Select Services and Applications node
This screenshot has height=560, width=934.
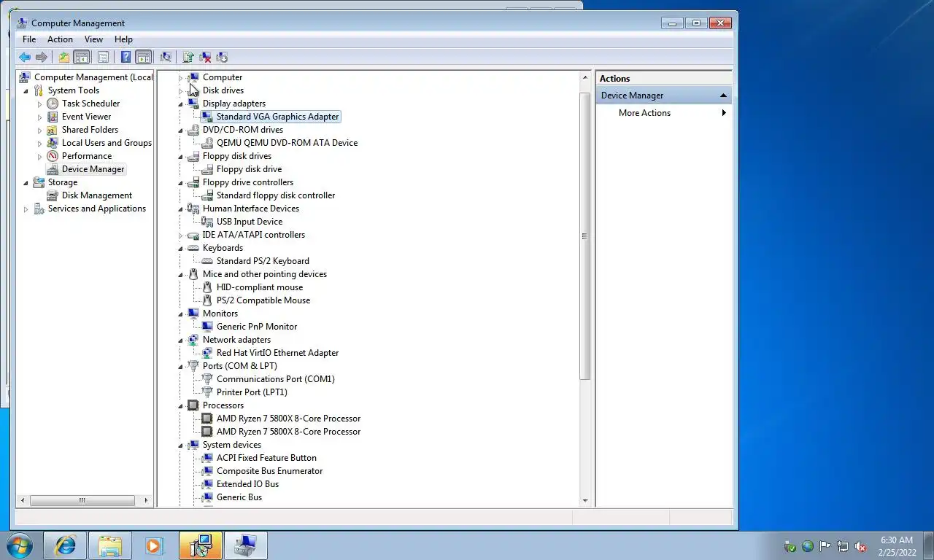point(97,209)
